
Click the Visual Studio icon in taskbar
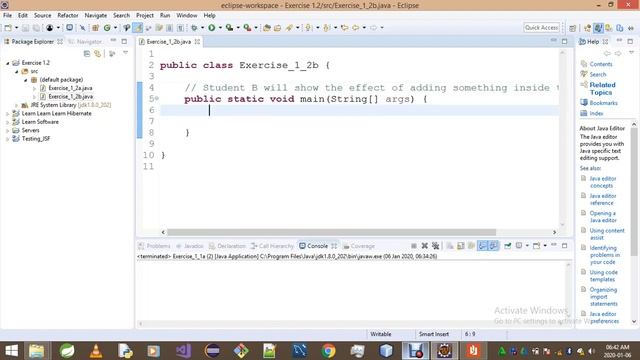click(183, 351)
